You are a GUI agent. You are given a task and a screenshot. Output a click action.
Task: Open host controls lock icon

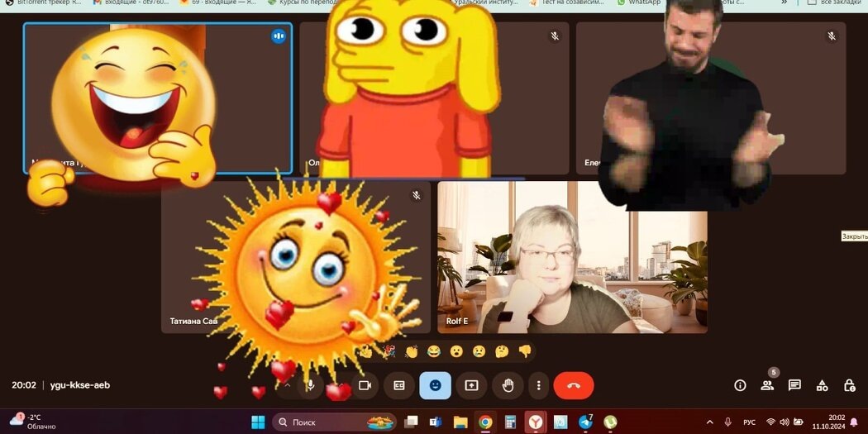coord(850,385)
